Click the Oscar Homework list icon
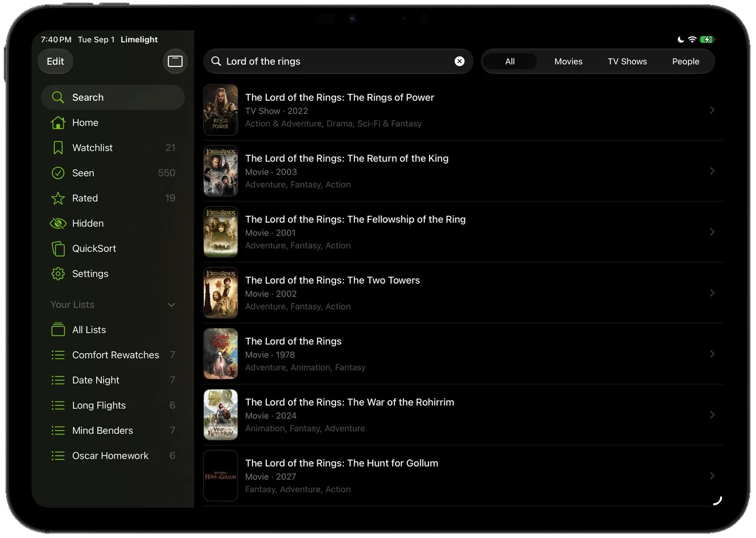 tap(58, 456)
